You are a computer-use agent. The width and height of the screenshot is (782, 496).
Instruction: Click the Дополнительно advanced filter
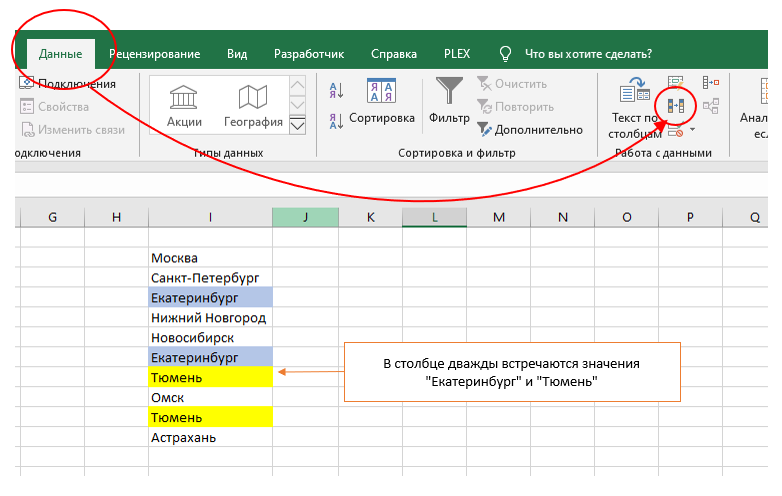click(x=530, y=130)
